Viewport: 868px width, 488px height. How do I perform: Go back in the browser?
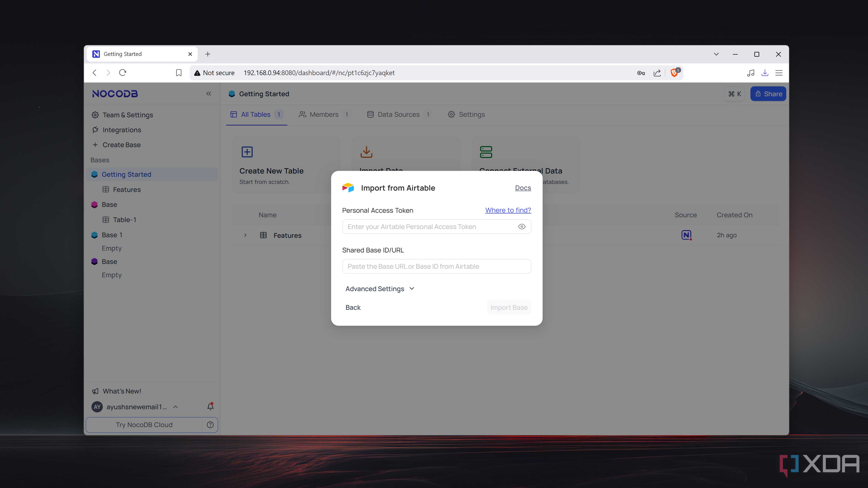[x=95, y=73]
